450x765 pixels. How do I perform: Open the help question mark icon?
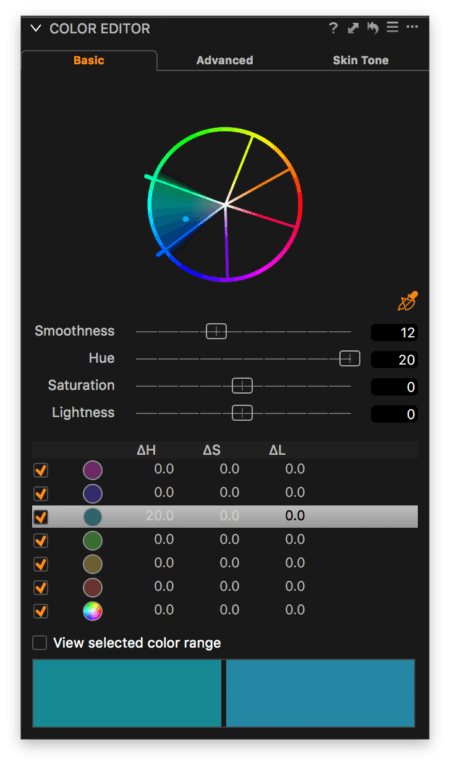pyautogui.click(x=333, y=28)
